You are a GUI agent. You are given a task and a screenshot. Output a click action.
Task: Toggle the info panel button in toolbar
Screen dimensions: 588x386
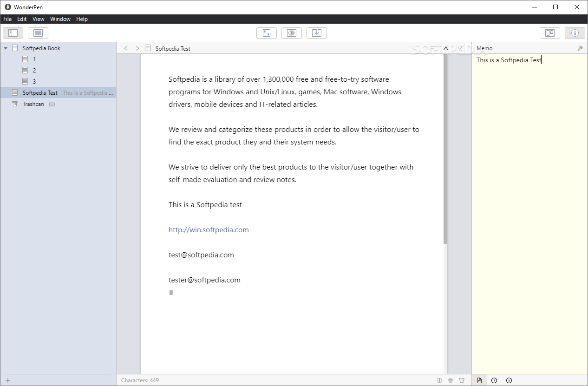pos(575,33)
